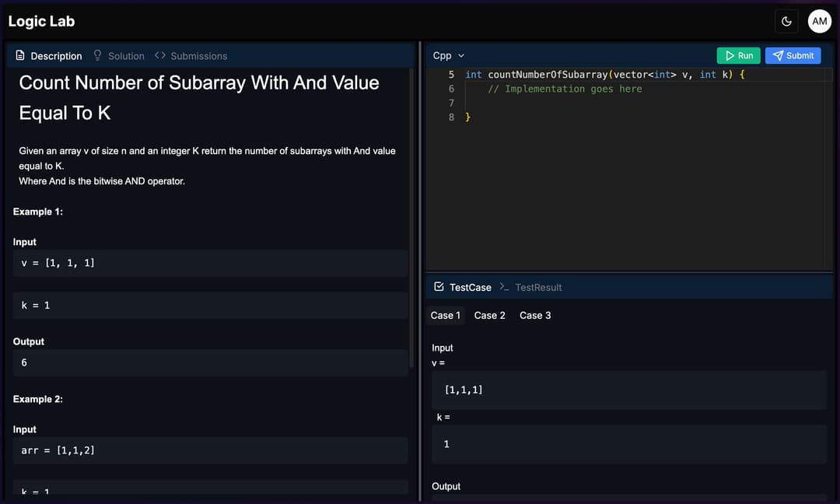This screenshot has height=504, width=840.
Task: Click the Example 2 heading
Action: pyautogui.click(x=38, y=399)
